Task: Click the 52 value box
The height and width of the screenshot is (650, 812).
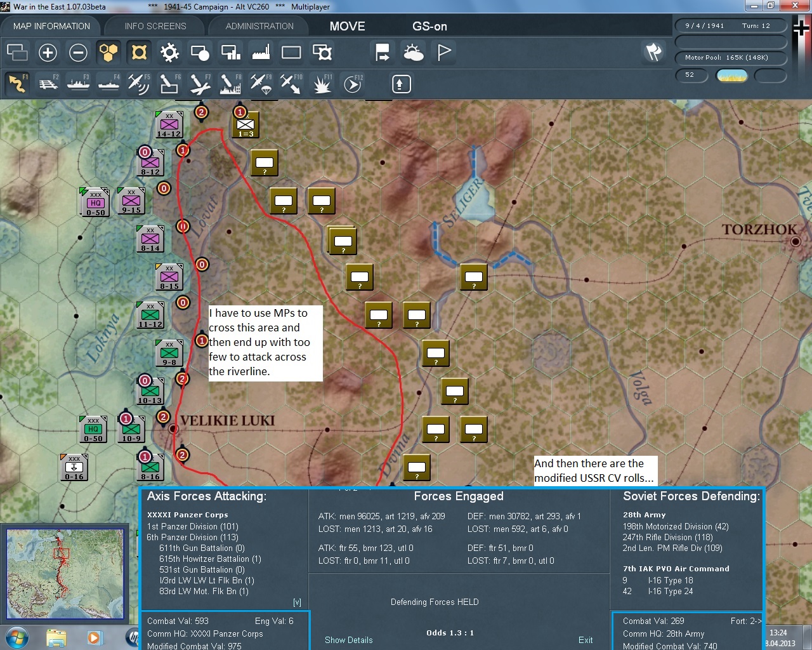Action: [x=691, y=76]
